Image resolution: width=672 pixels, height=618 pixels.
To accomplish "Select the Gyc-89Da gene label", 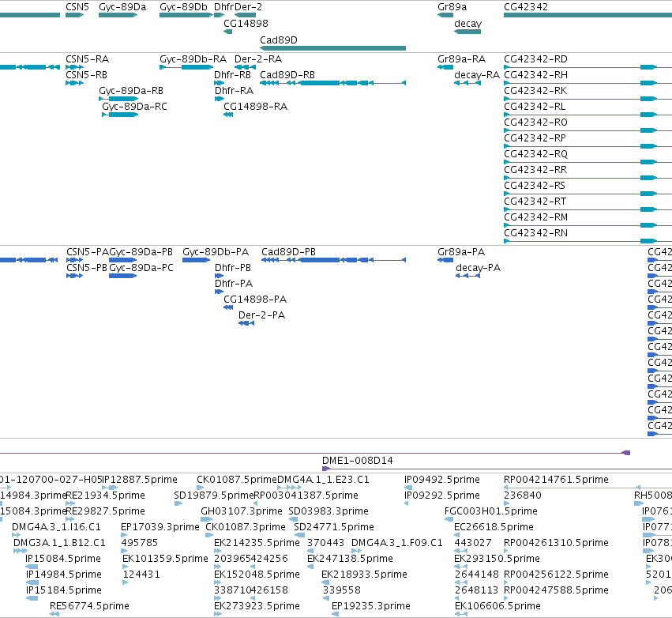I will coord(122,7).
